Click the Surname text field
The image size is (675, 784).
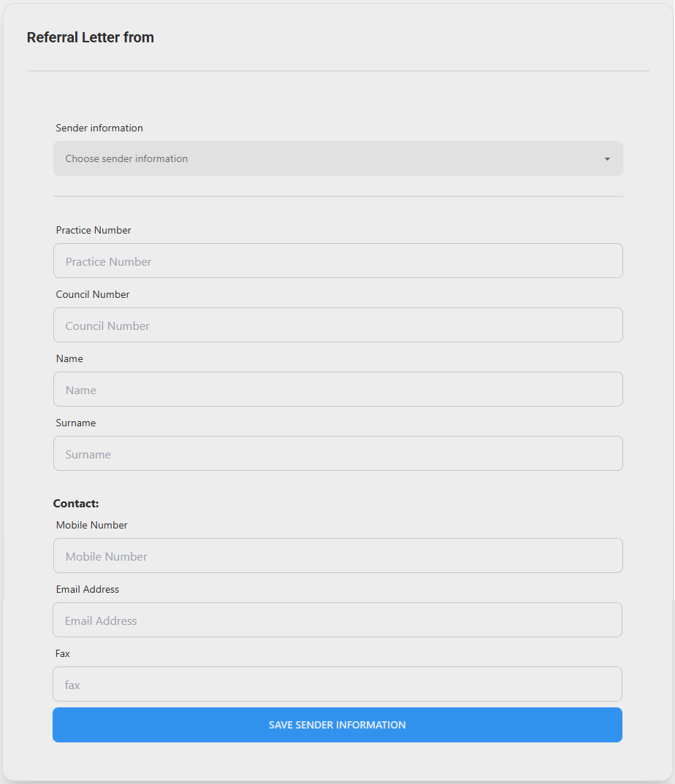[x=337, y=453]
